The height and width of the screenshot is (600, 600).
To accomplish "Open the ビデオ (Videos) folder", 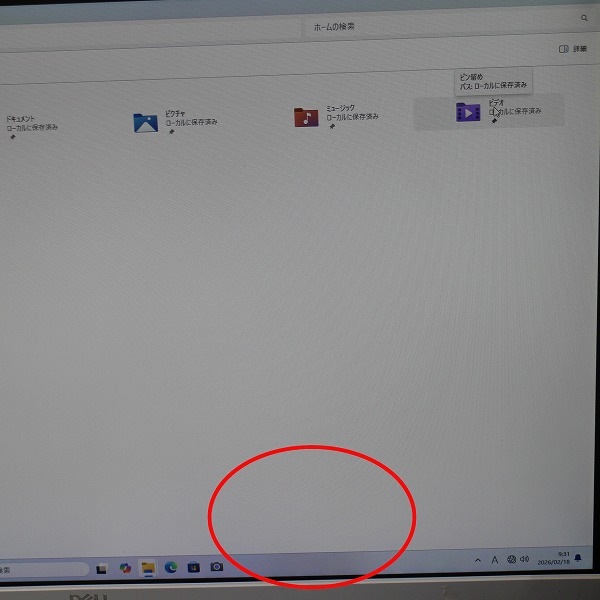I will click(467, 112).
